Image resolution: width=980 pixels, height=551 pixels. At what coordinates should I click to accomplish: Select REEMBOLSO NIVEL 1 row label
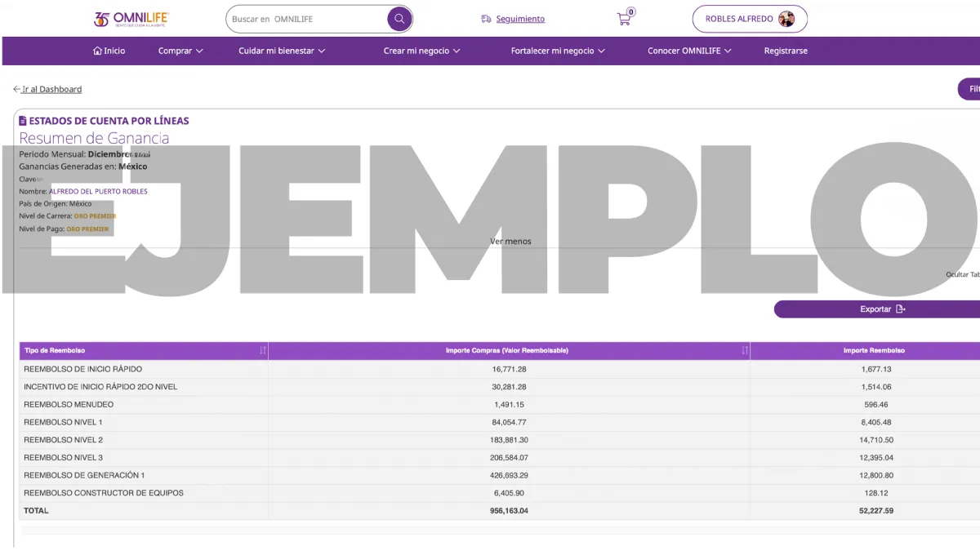pyautogui.click(x=63, y=422)
